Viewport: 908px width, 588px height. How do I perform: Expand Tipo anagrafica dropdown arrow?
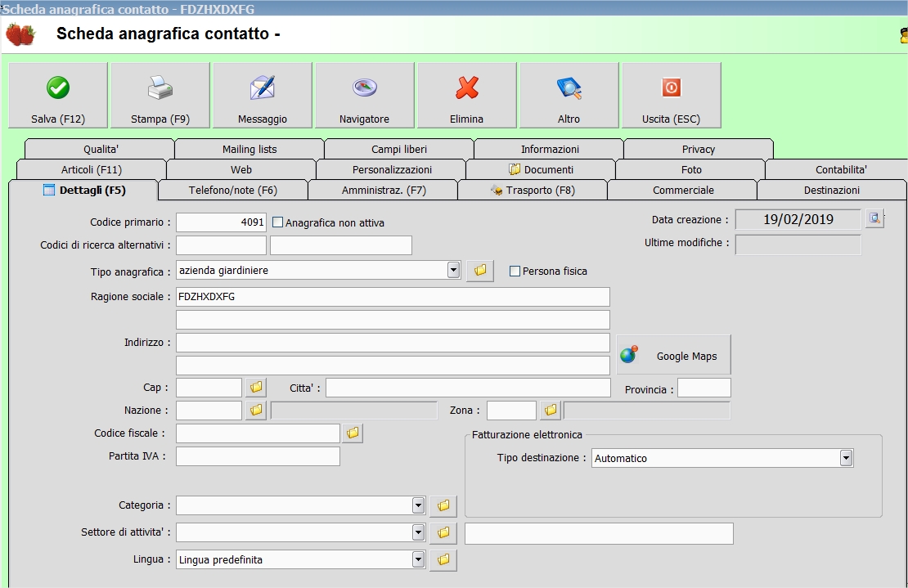453,270
